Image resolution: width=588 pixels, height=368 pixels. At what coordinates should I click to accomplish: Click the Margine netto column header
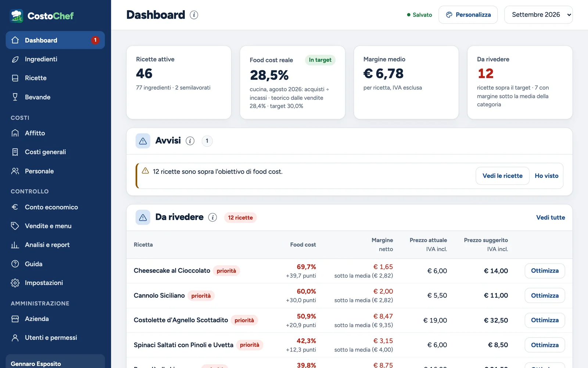(382, 245)
